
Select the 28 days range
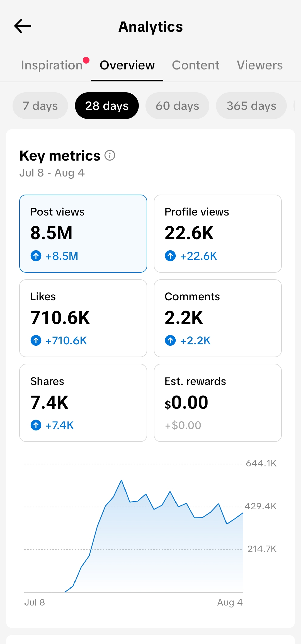point(107,106)
